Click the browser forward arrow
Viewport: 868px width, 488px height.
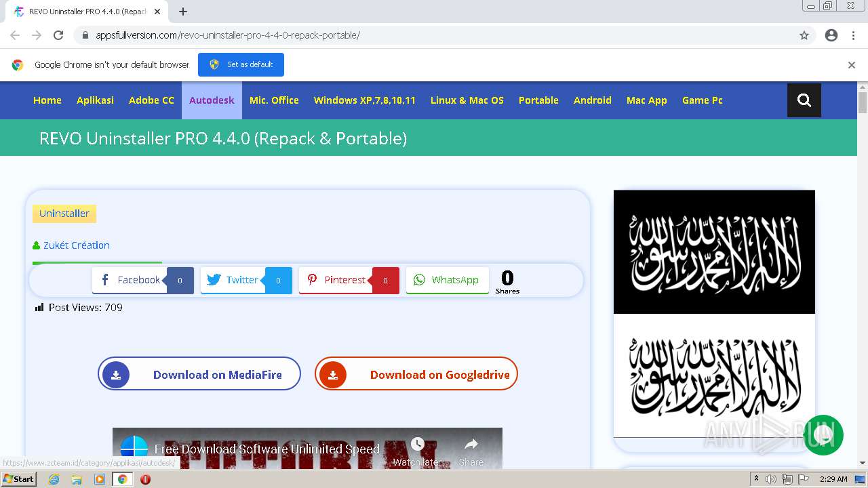point(37,35)
